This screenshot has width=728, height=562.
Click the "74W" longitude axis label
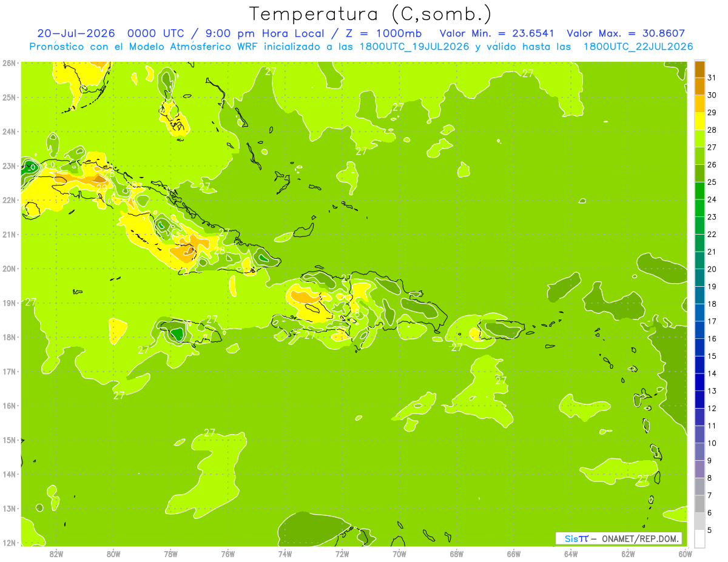pos(285,554)
